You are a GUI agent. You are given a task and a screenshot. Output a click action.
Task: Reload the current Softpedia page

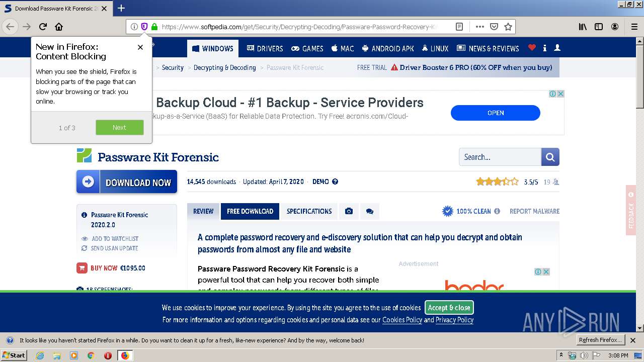43,27
